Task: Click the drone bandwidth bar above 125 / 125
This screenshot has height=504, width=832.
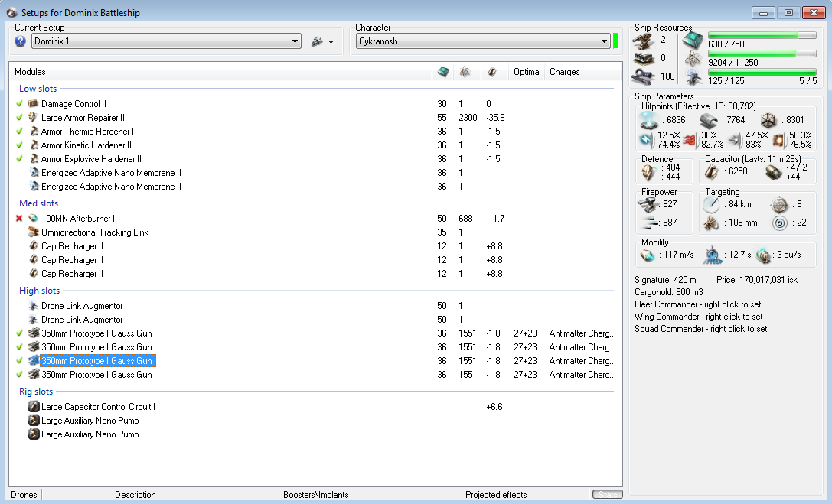Action: pos(762,72)
